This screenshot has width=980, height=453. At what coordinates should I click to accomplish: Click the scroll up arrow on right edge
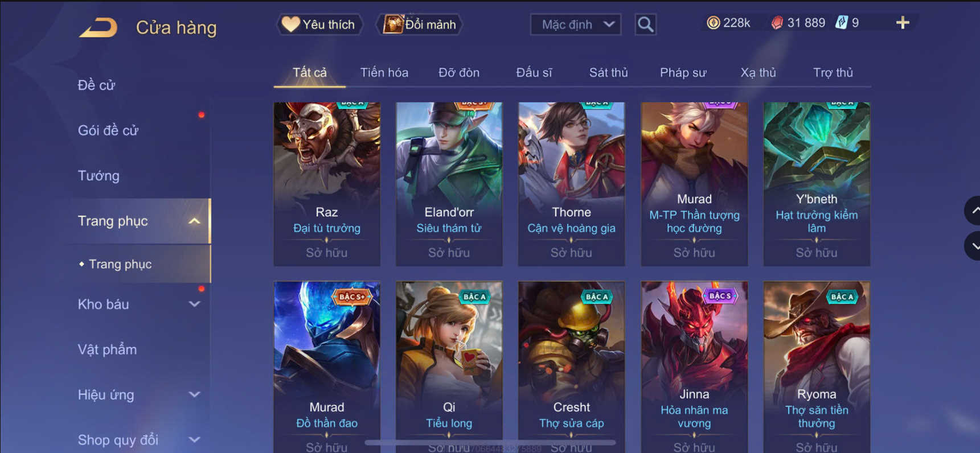click(x=973, y=211)
